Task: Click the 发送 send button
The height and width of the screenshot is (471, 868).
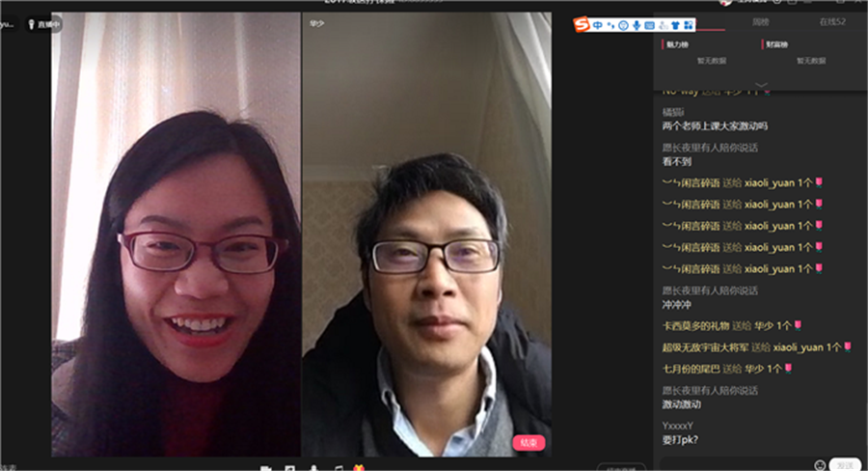Action: [x=844, y=464]
